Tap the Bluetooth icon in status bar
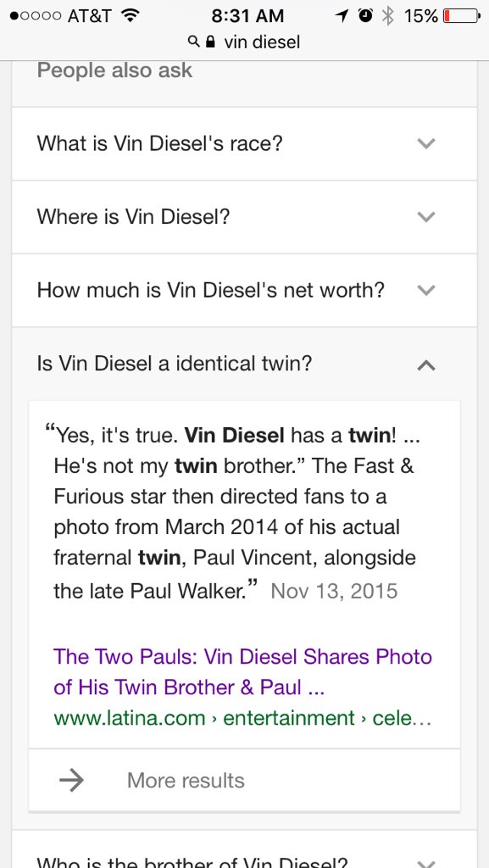The height and width of the screenshot is (868, 489). (x=388, y=16)
